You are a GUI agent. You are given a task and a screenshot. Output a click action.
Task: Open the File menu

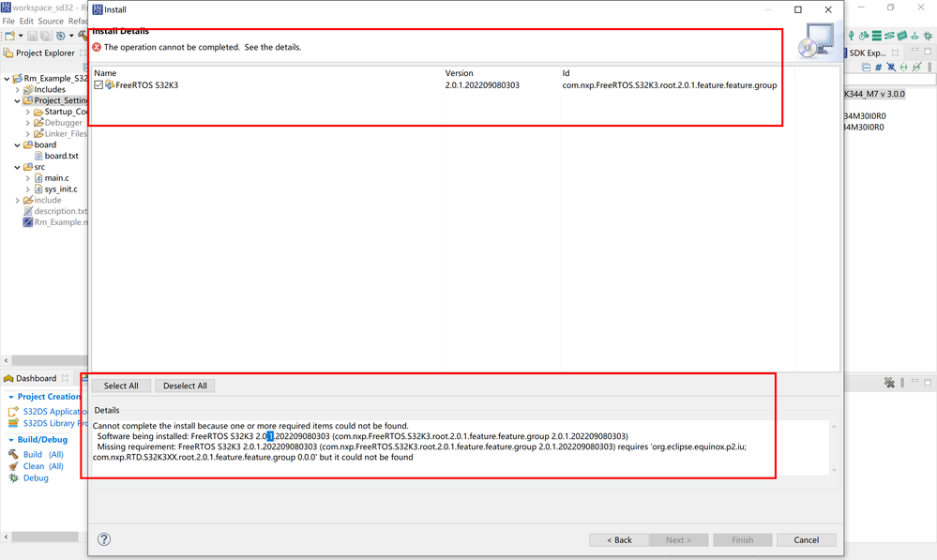[8, 21]
